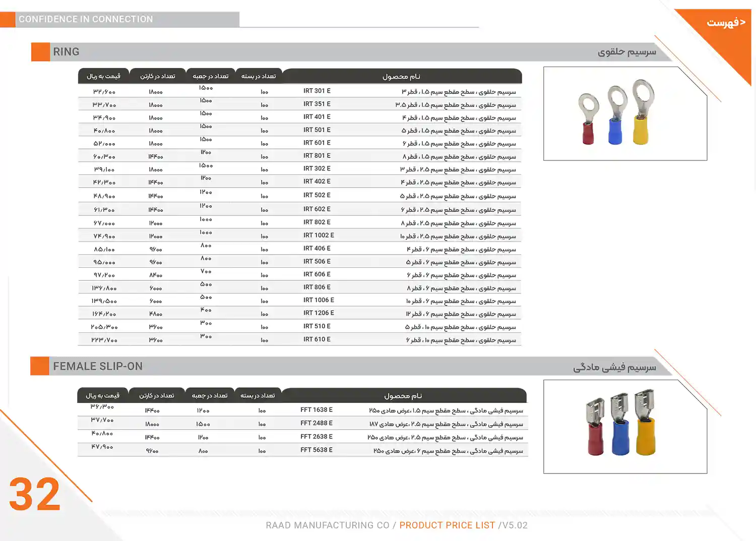Click product code IRT 351 E
Viewport: 756px width, 541px height.
317,104
